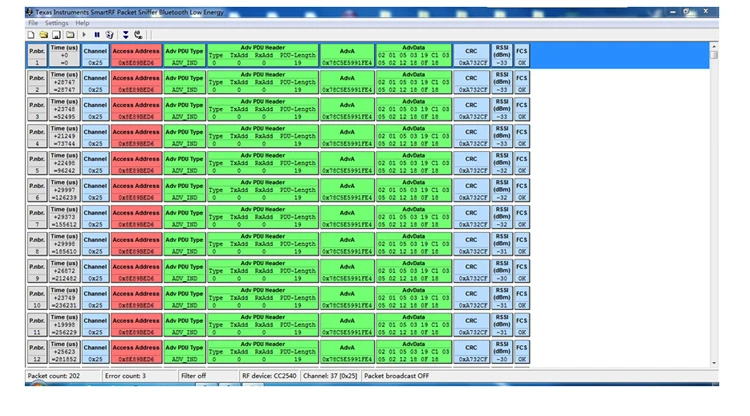Click the AdvA cell of packet 4
This screenshot has width=750, height=416.
(347, 136)
